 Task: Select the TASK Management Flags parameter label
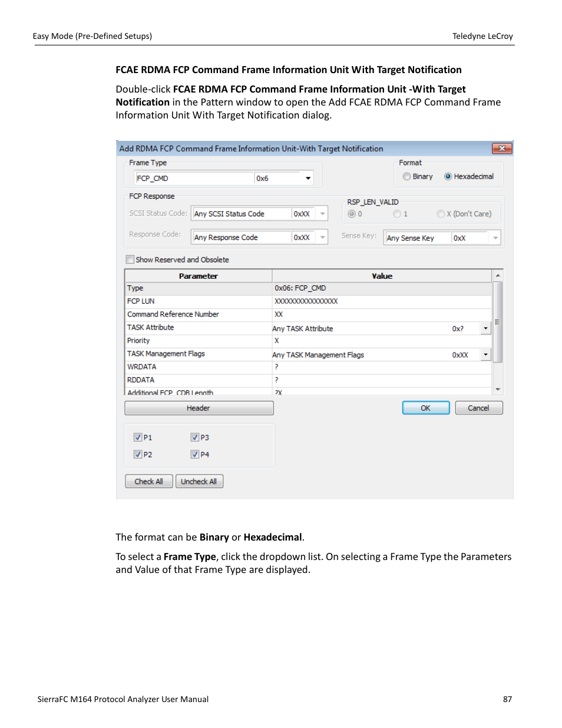(166, 354)
